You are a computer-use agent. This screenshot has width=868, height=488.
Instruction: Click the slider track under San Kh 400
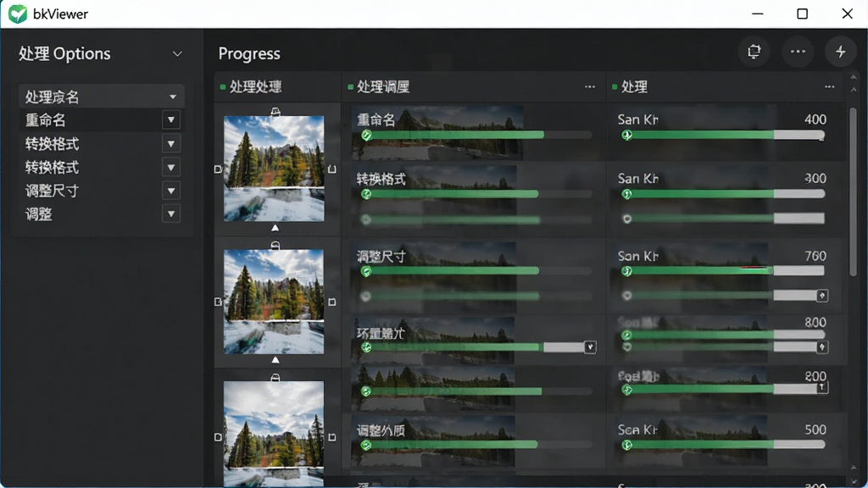click(724, 135)
